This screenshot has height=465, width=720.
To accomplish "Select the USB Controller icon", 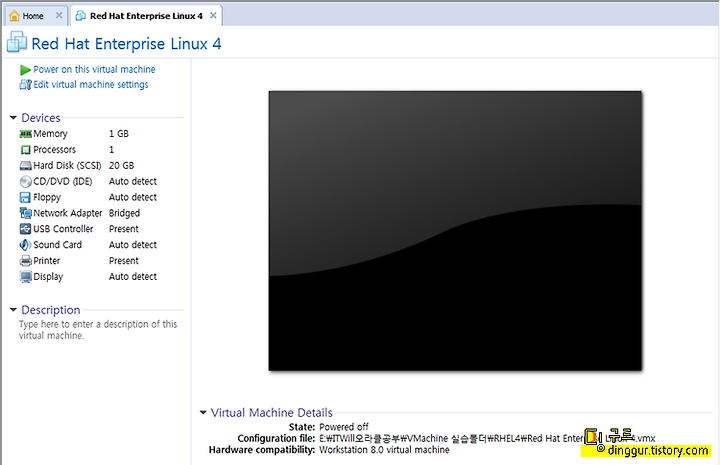I will (25, 229).
